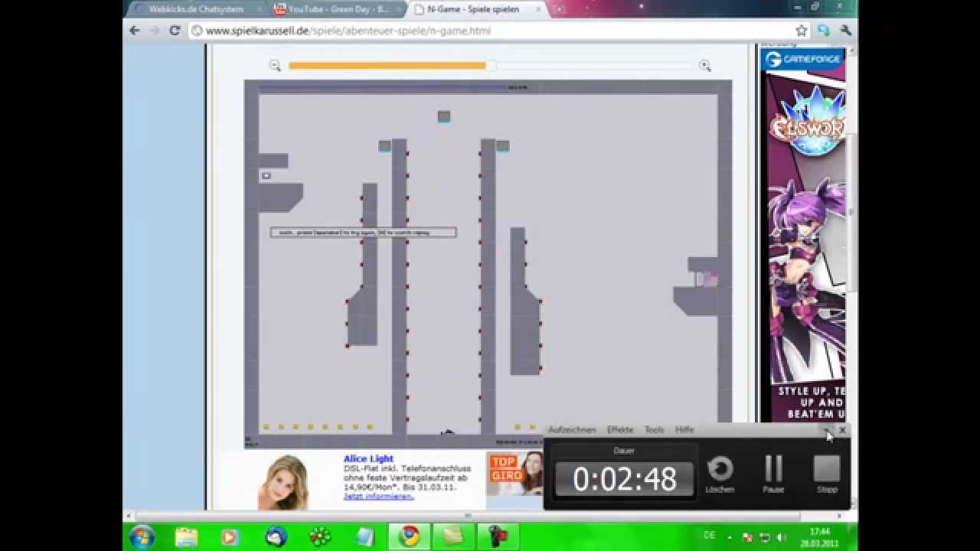Open the media player taskbar icon
Image resolution: width=980 pixels, height=551 pixels.
pos(230,536)
